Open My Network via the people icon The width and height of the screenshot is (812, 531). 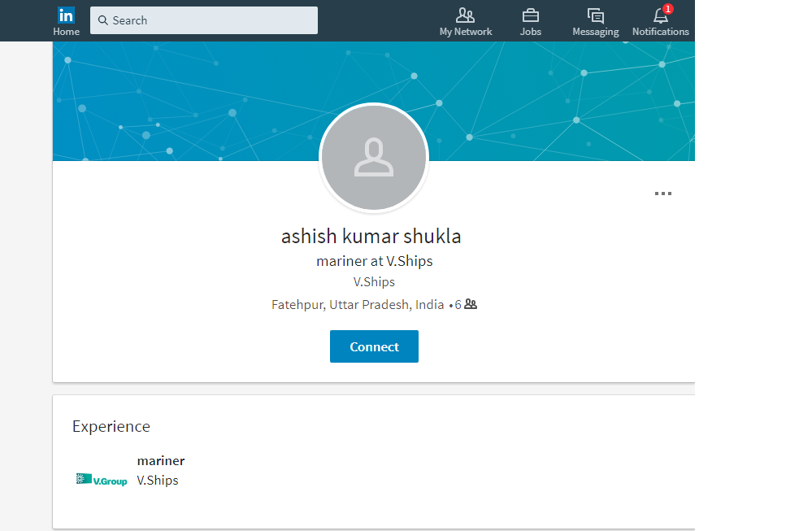pos(465,15)
